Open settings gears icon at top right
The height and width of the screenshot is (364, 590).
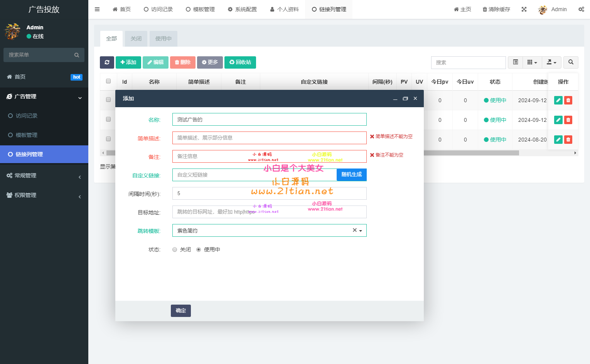(581, 9)
